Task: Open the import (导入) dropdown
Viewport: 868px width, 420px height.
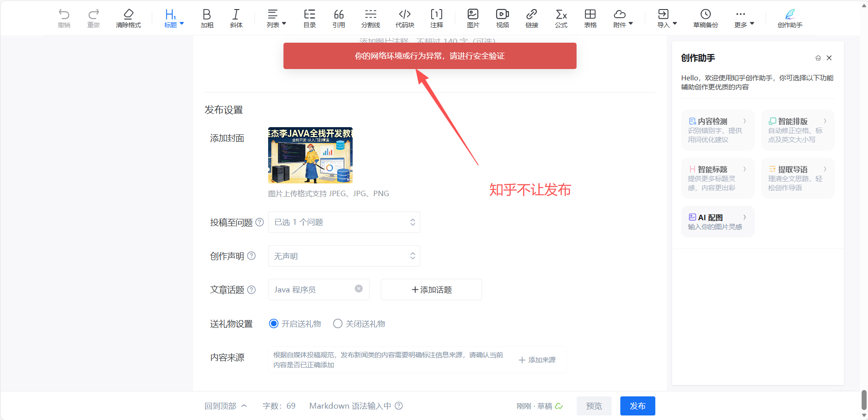Action: 667,19
